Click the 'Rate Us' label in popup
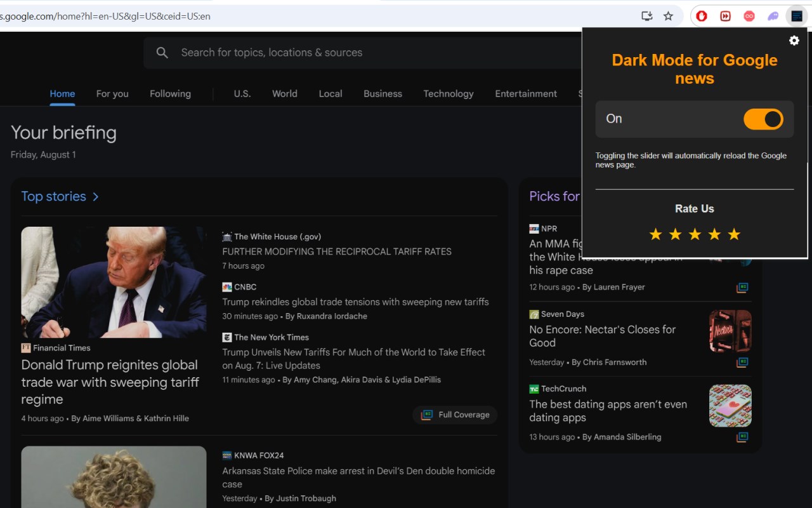The height and width of the screenshot is (508, 812). (695, 209)
